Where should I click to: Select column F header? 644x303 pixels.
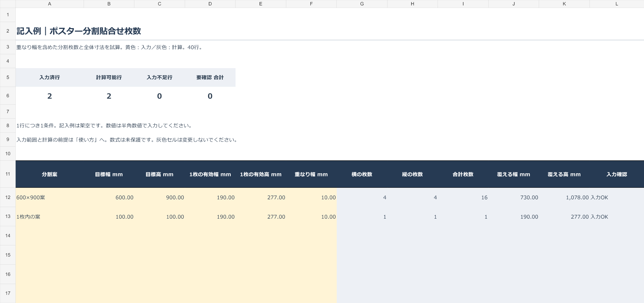[311, 4]
